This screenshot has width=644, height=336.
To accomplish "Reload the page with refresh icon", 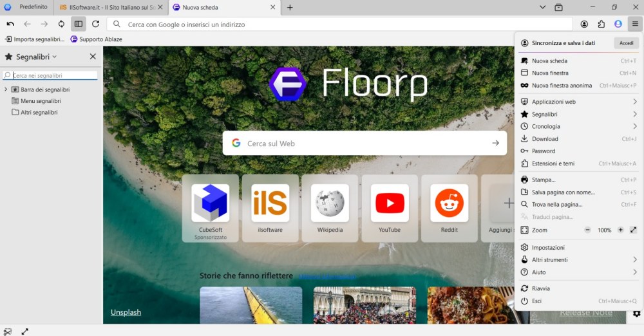I will coord(95,24).
